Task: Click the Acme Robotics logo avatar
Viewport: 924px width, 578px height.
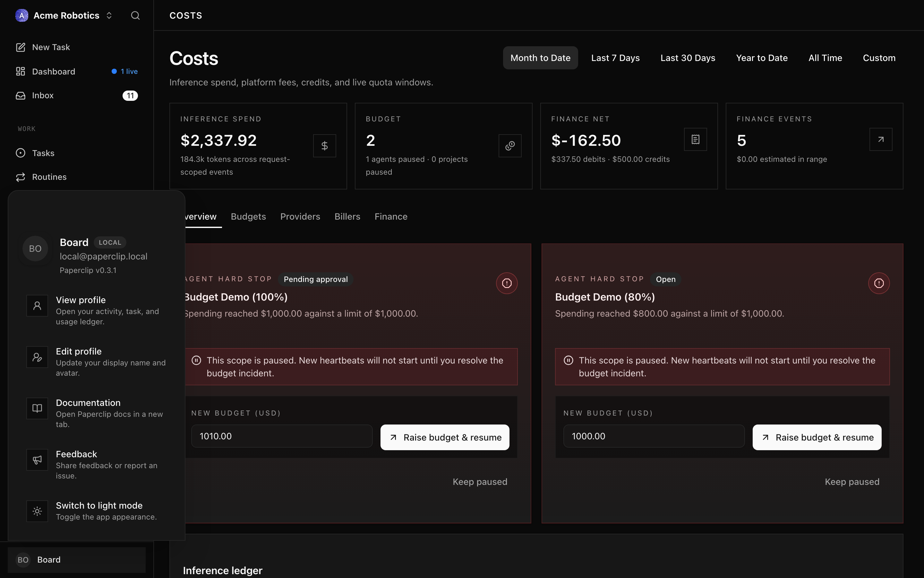Action: (x=22, y=15)
